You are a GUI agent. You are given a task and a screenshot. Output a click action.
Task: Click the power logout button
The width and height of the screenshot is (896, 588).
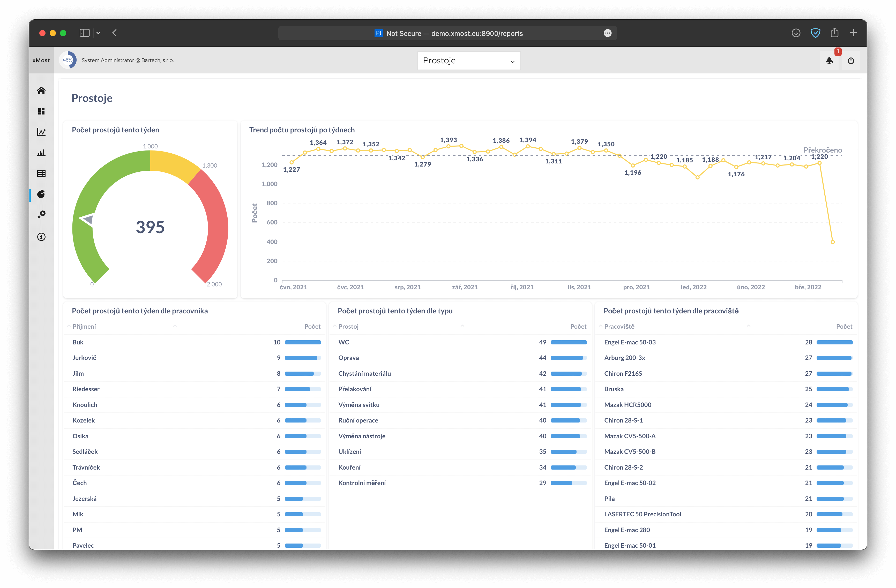pos(851,61)
